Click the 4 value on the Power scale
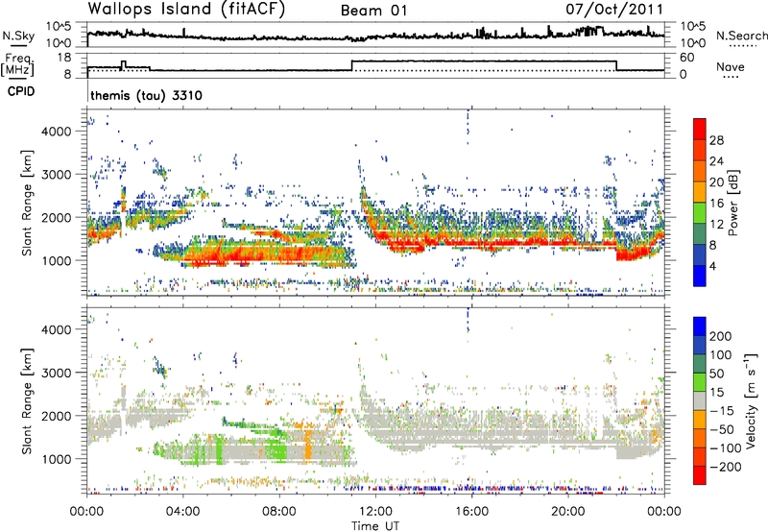The width and height of the screenshot is (768, 532). pos(713,267)
